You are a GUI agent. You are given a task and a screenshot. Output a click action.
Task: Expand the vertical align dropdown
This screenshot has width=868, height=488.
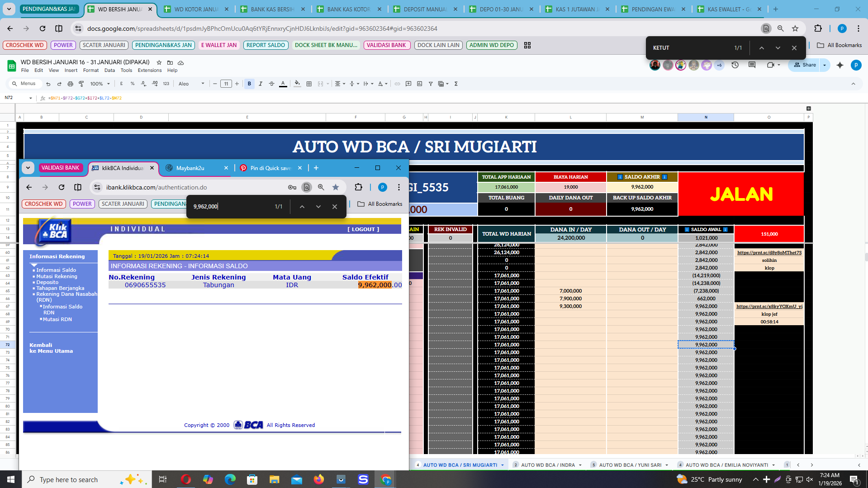pyautogui.click(x=354, y=84)
